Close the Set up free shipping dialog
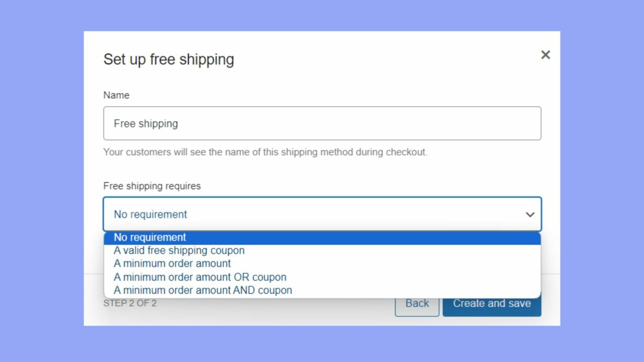644x362 pixels. tap(545, 55)
